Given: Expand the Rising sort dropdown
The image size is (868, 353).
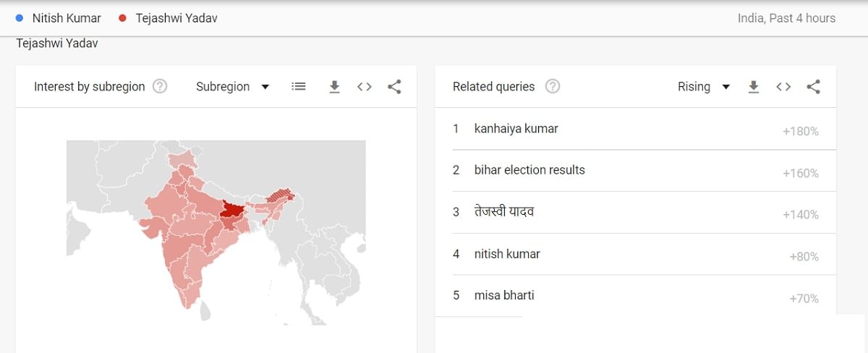Looking at the screenshot, I should (x=703, y=87).
